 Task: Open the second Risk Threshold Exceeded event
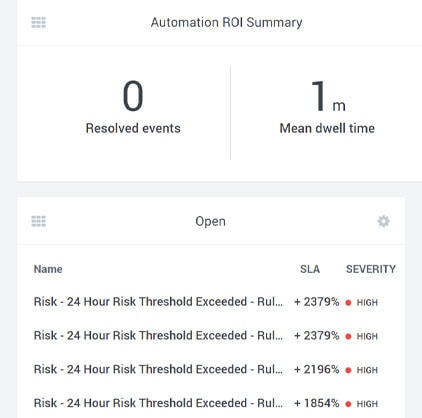point(158,335)
